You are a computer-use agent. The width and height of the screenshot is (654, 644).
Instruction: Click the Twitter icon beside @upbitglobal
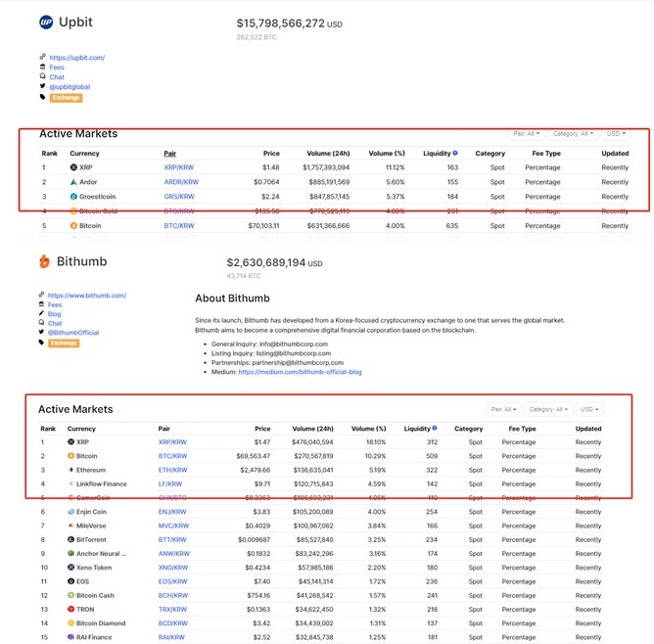(x=42, y=86)
